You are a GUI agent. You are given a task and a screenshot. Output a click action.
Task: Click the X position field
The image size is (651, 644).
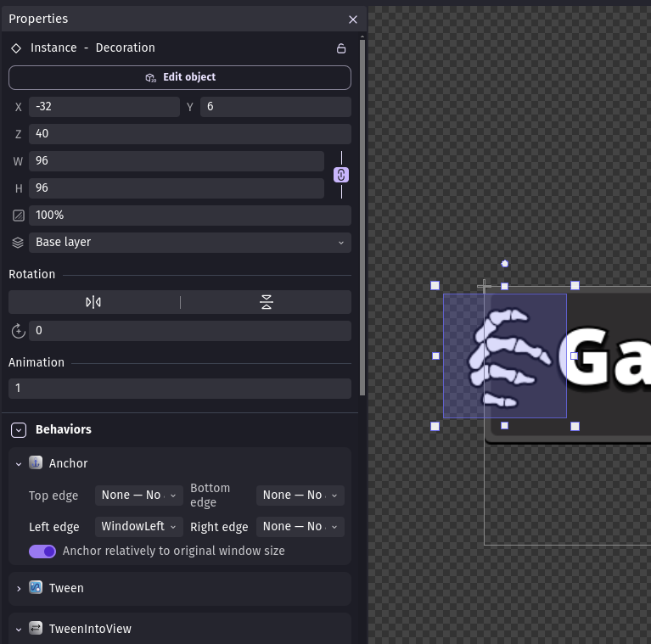(104, 107)
